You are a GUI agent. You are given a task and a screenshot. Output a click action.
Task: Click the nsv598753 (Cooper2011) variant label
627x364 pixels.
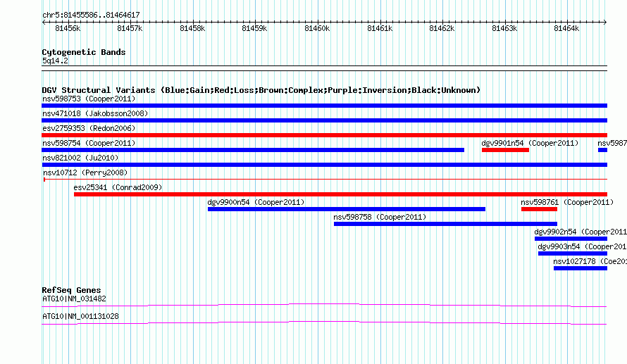[x=89, y=99]
